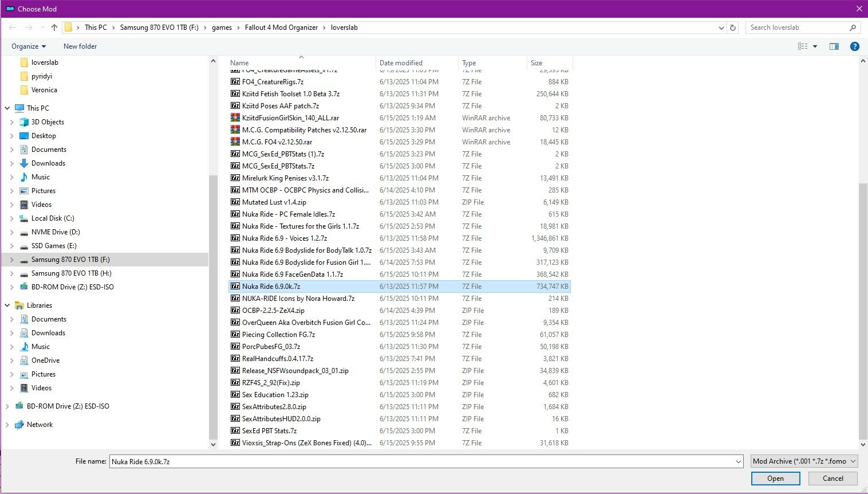
Task: Open the view options dropdown arrow
Action: [x=815, y=46]
